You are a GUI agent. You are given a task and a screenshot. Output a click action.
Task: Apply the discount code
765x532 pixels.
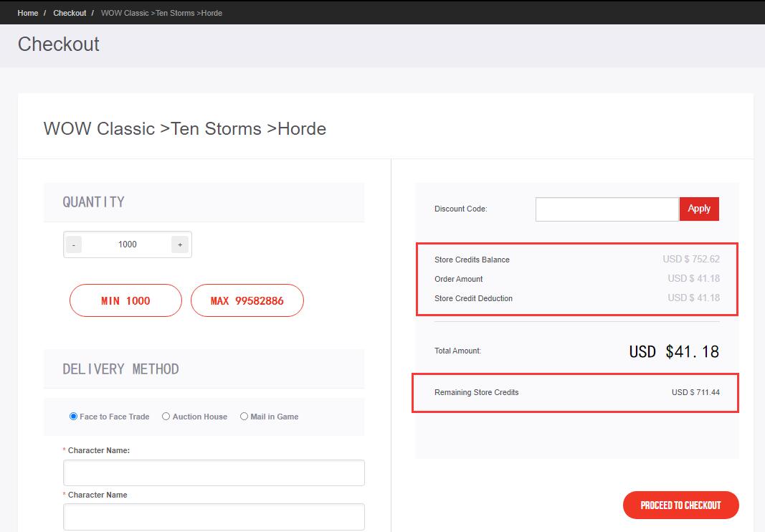tap(699, 209)
